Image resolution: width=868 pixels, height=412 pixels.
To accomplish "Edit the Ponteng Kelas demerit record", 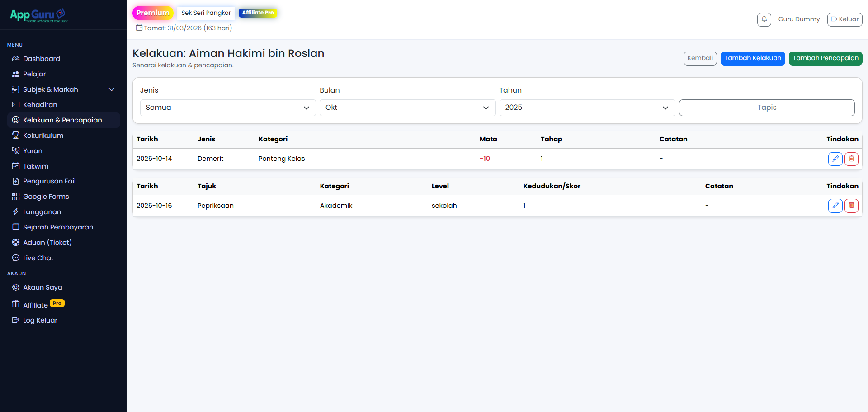I will tap(835, 159).
